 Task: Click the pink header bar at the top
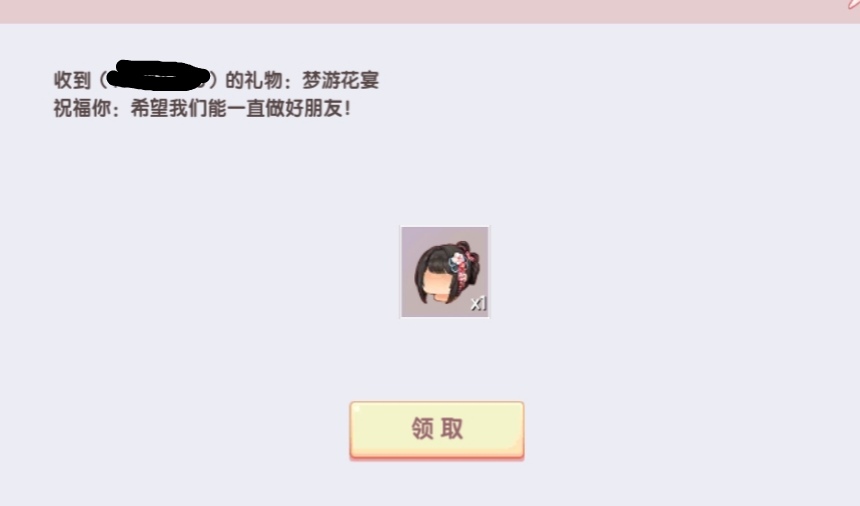click(430, 11)
